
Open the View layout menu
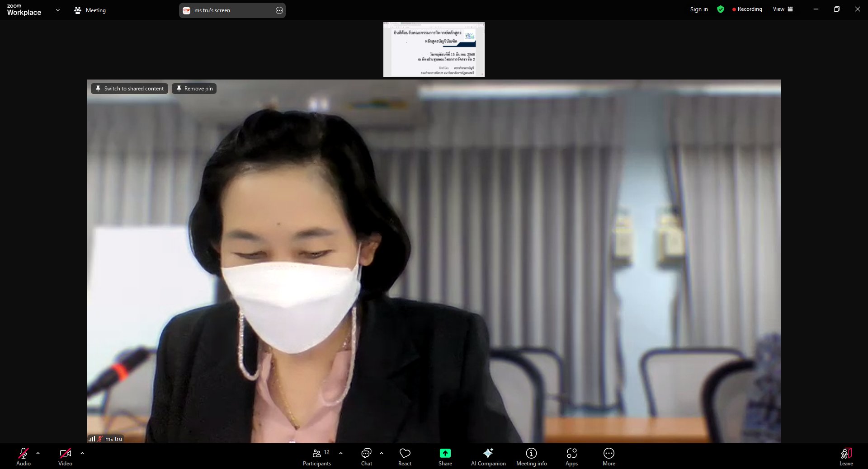click(x=783, y=9)
